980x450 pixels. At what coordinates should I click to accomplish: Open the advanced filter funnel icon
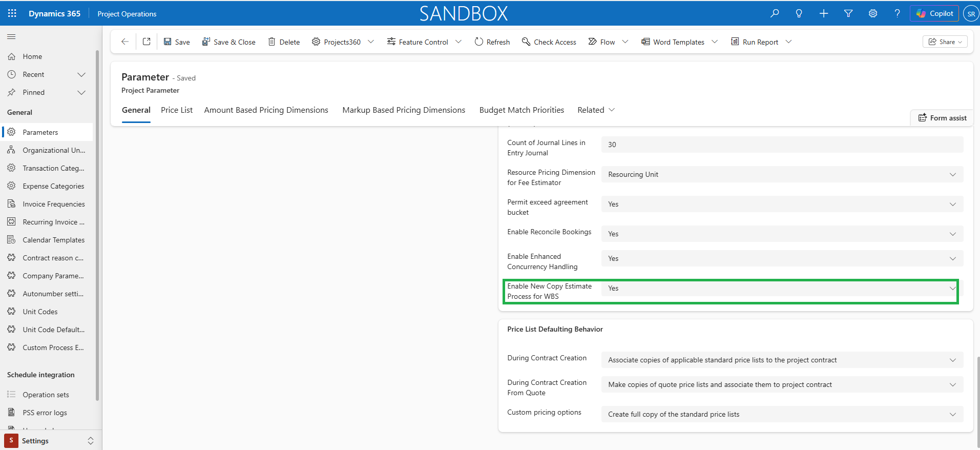[x=848, y=13]
